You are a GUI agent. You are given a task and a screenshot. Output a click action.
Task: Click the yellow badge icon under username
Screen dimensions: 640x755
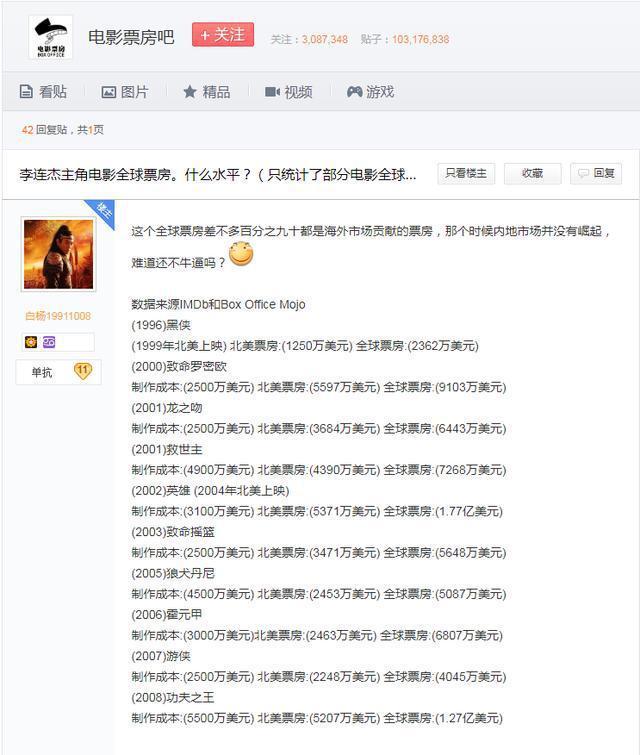coord(31,342)
